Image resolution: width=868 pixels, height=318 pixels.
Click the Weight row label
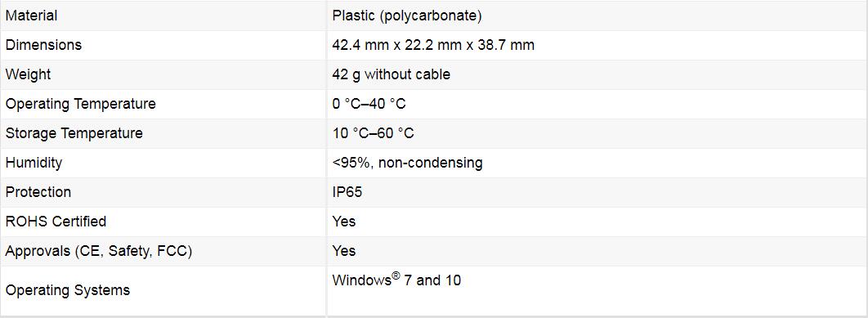[x=29, y=74]
